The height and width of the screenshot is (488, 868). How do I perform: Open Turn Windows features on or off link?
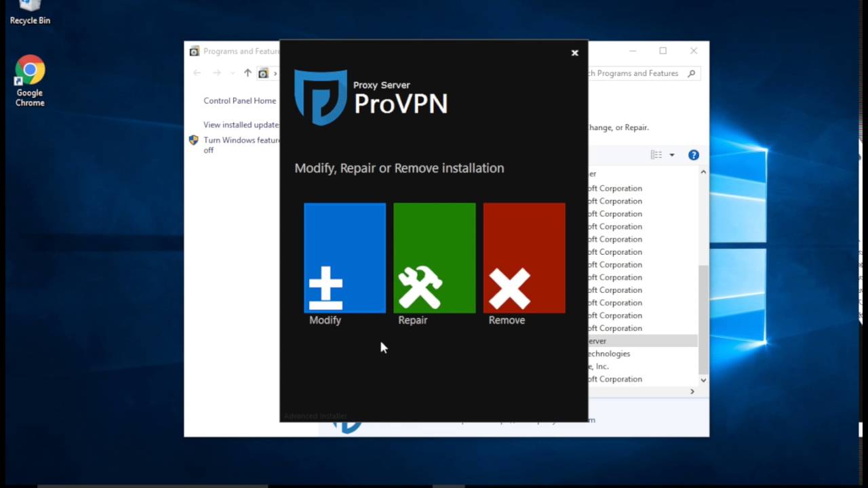tap(241, 145)
